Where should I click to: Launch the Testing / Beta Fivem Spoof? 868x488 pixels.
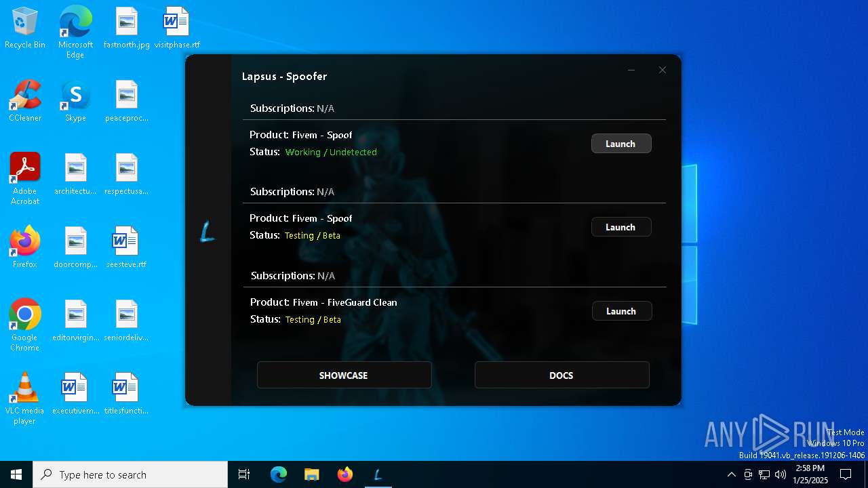[x=621, y=227]
